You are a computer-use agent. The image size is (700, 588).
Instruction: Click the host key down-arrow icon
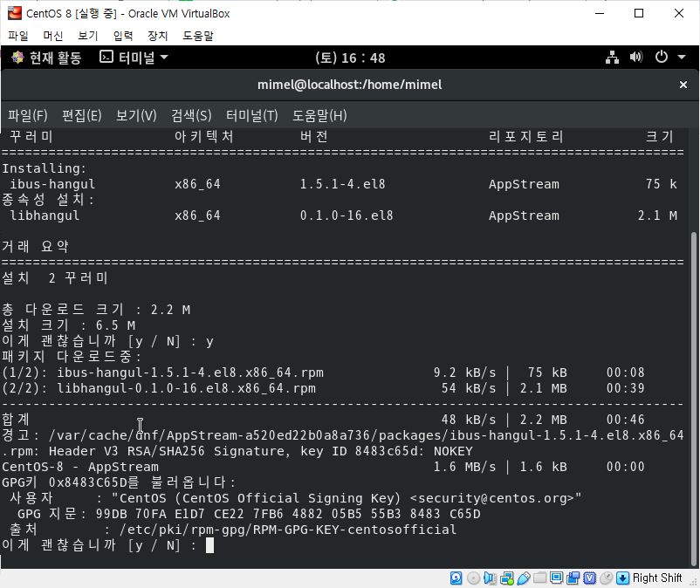622,578
